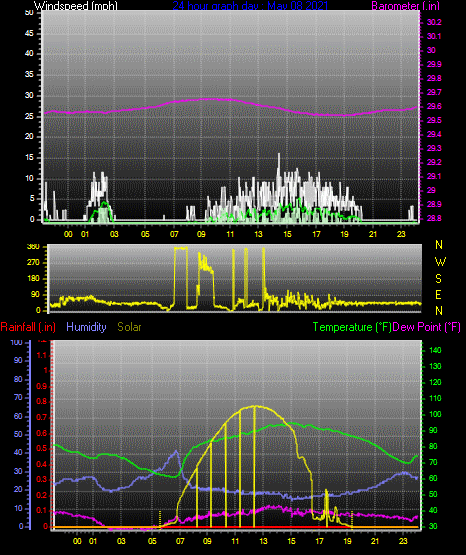Click the rainfall axis value 0.5
This screenshot has width=466, height=555.
coord(42,448)
